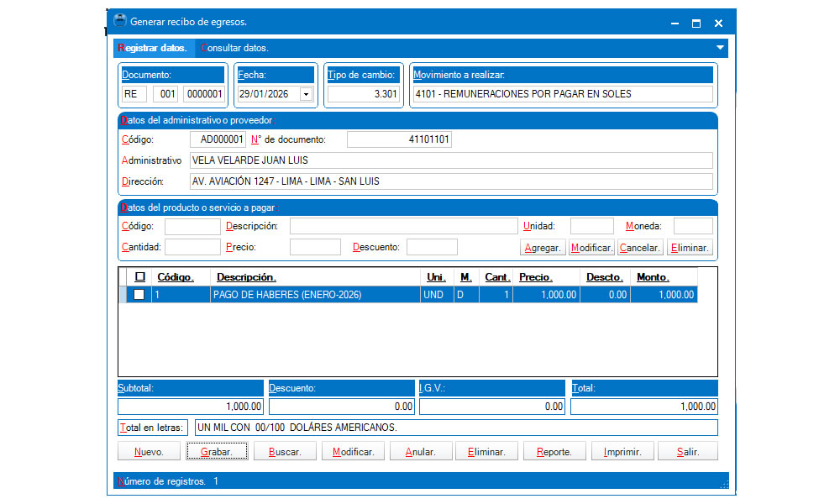
Task: Click the product Código input field
Action: (x=192, y=226)
